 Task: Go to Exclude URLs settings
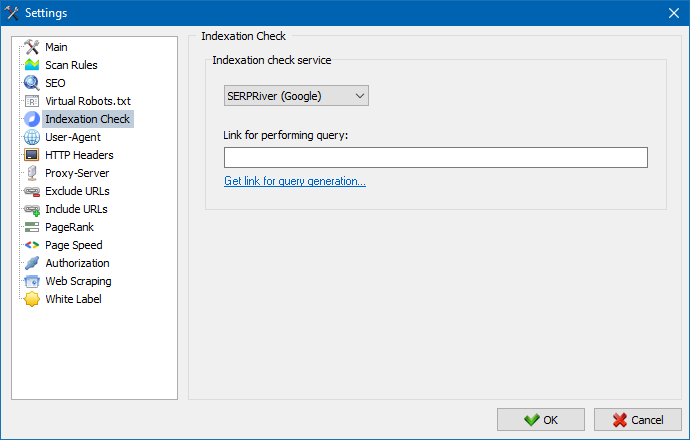pyautogui.click(x=77, y=191)
